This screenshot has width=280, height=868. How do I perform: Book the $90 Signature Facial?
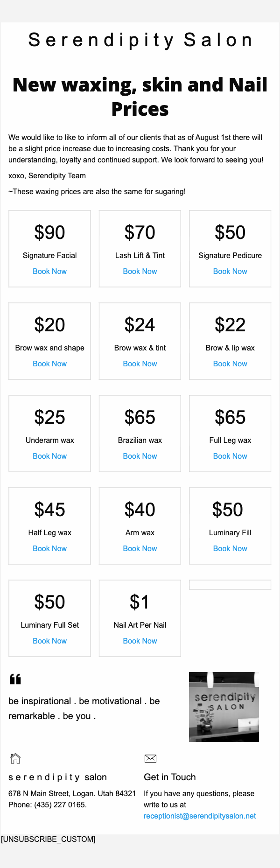(x=49, y=271)
